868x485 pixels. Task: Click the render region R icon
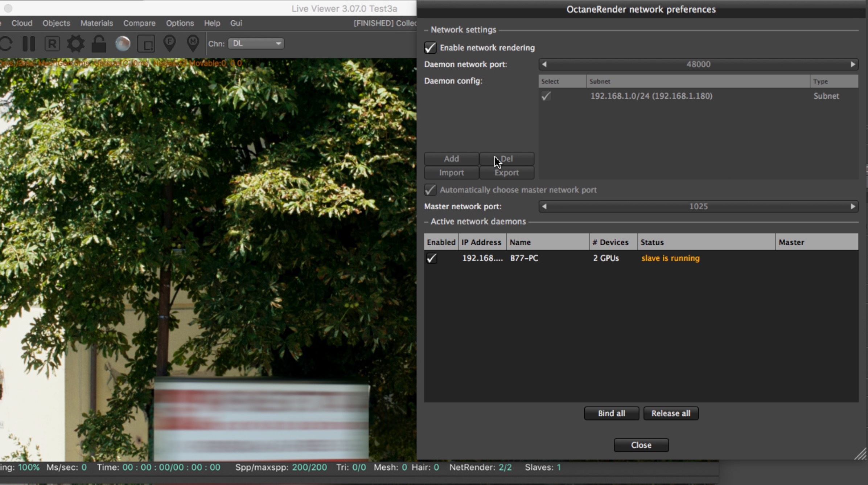(x=52, y=44)
